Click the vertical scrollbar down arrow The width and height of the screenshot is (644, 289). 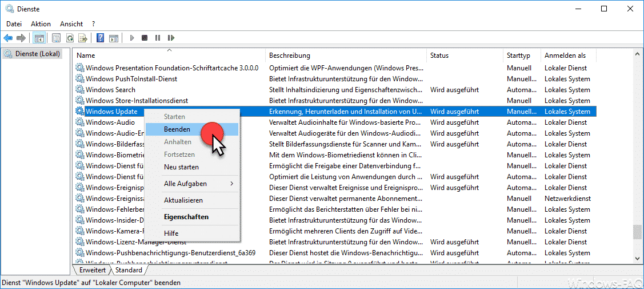[637, 258]
